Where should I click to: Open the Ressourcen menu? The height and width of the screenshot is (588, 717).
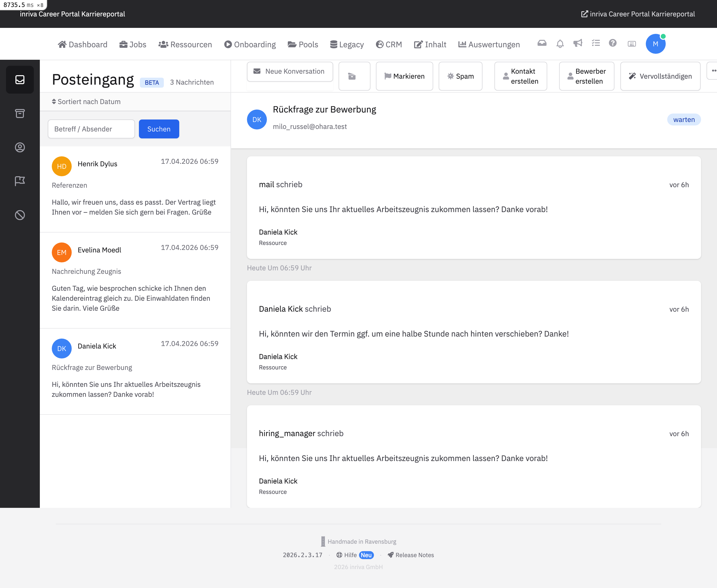click(x=185, y=44)
